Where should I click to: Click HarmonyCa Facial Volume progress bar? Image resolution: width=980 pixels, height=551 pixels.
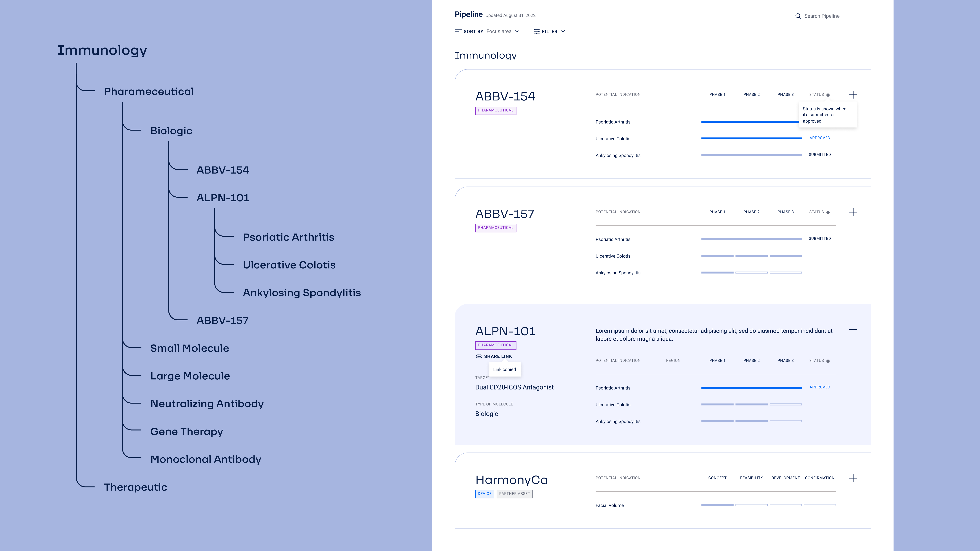tap(769, 505)
